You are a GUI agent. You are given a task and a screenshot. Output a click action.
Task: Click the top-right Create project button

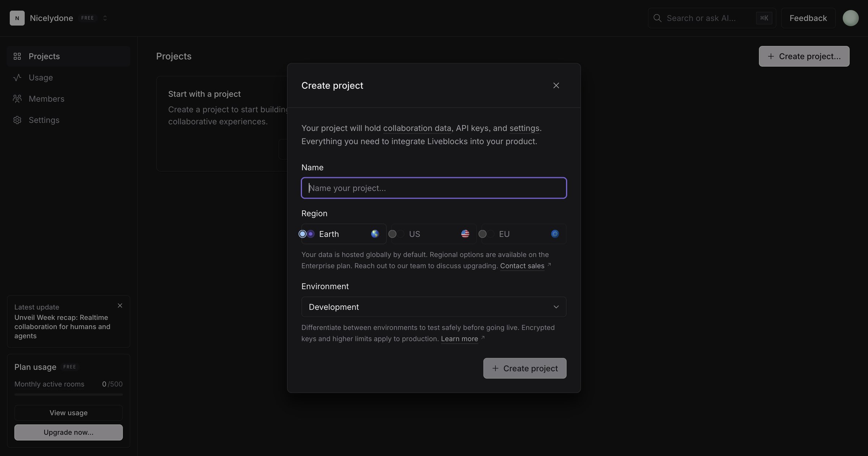click(804, 56)
